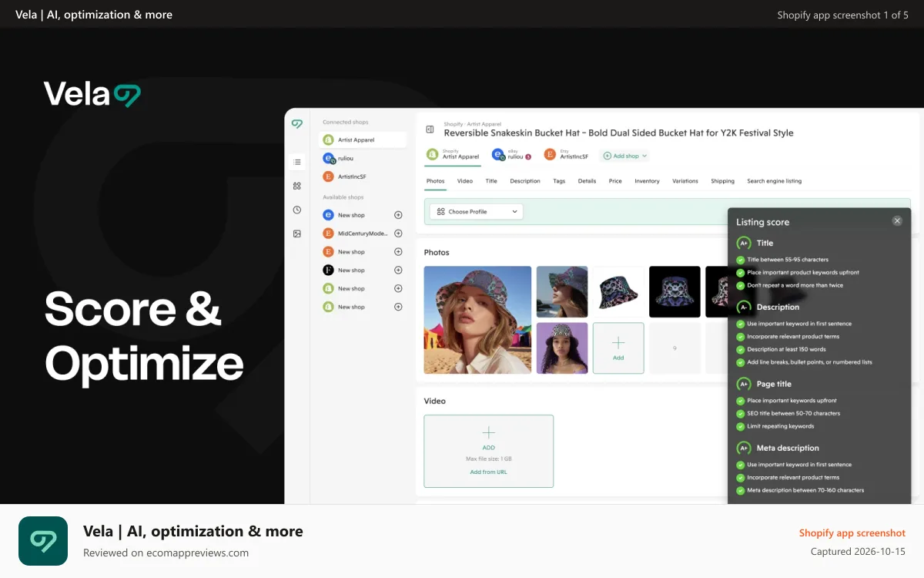Open the Shipping tab
Screen dimensions: 924x578
(x=722, y=181)
